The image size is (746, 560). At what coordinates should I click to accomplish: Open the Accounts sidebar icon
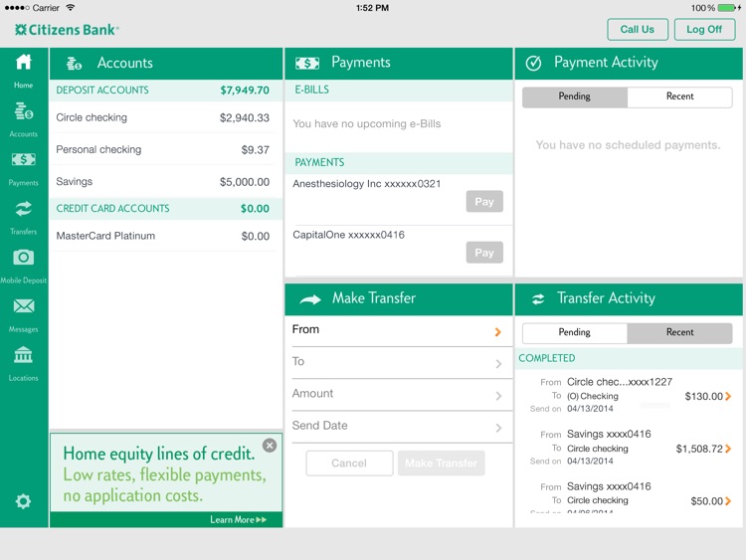pos(23,111)
